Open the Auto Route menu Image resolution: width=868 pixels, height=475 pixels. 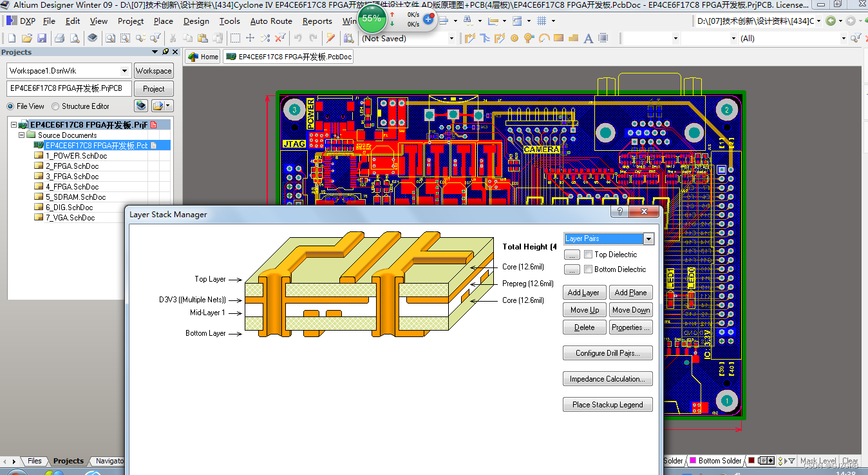pos(271,21)
